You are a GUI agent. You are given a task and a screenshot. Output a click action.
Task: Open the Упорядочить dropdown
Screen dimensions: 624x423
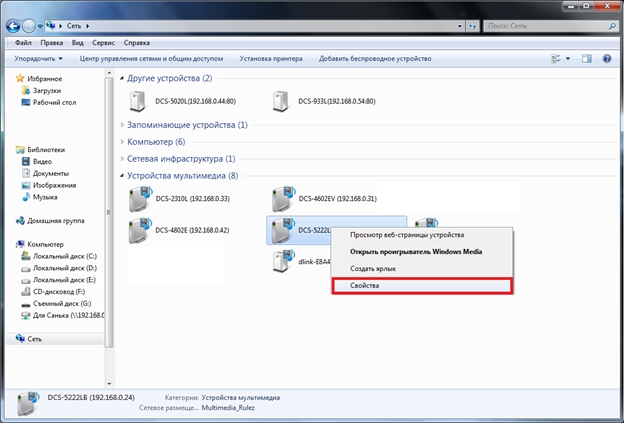pos(42,59)
